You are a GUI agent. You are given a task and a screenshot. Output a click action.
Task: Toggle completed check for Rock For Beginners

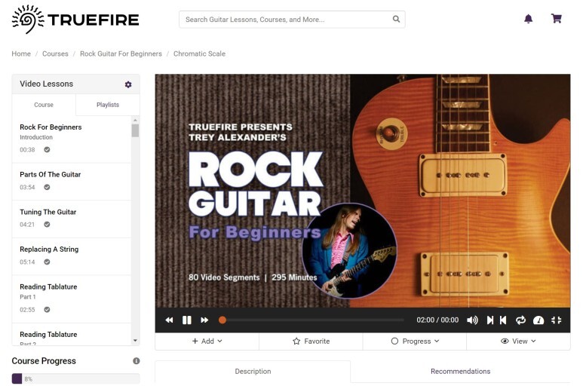pos(47,150)
